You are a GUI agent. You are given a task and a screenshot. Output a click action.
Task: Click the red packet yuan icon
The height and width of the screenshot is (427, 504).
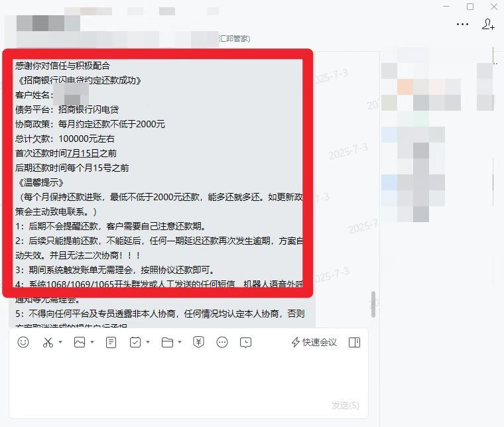coord(198,343)
